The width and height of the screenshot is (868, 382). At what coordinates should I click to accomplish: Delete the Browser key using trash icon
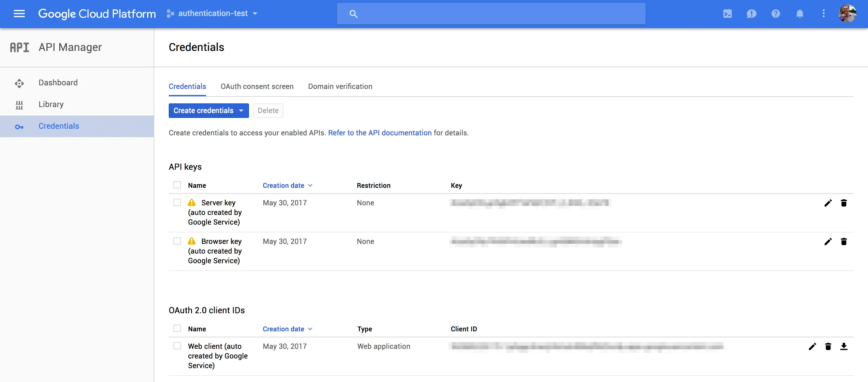pos(844,242)
